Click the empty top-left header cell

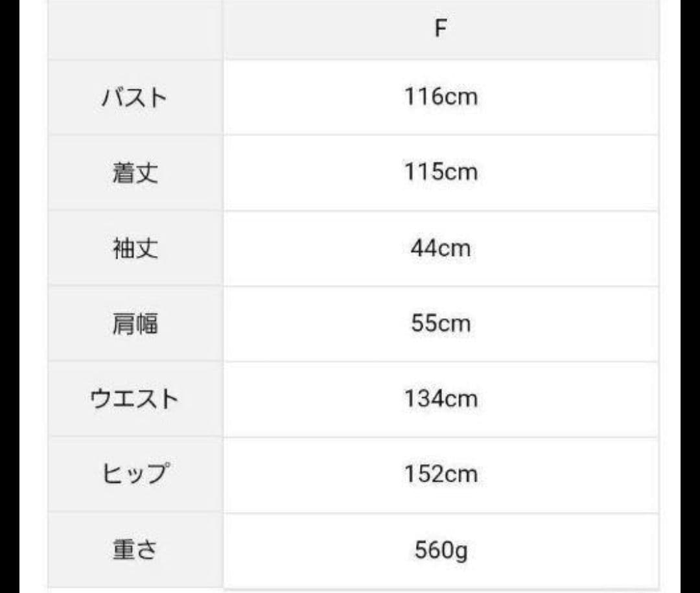tap(135, 29)
